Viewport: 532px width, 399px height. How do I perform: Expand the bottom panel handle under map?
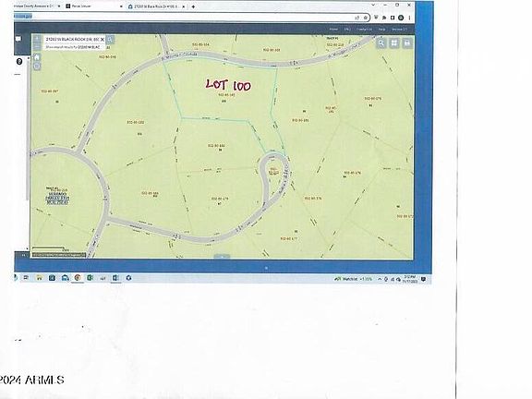pyautogui.click(x=222, y=257)
